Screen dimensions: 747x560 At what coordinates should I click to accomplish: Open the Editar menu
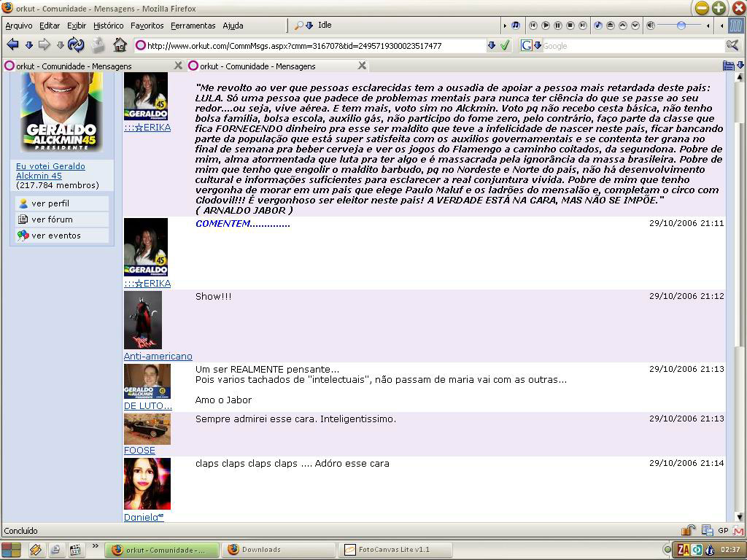point(50,26)
